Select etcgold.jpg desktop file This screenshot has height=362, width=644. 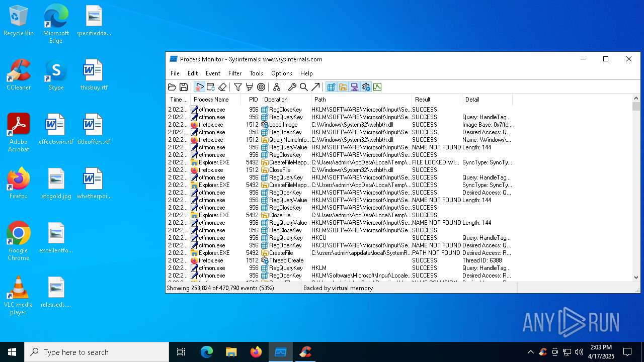click(x=56, y=184)
